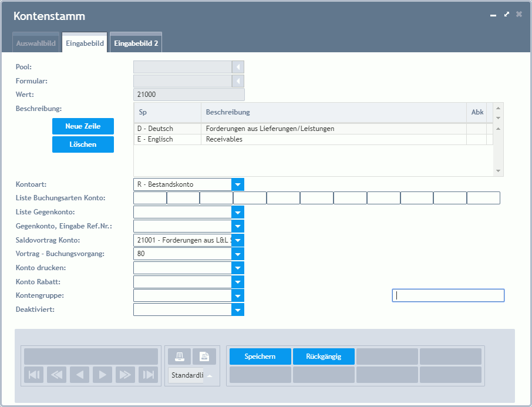Go to the previous record
Screen dimensions: 532x407
[x=79, y=375]
